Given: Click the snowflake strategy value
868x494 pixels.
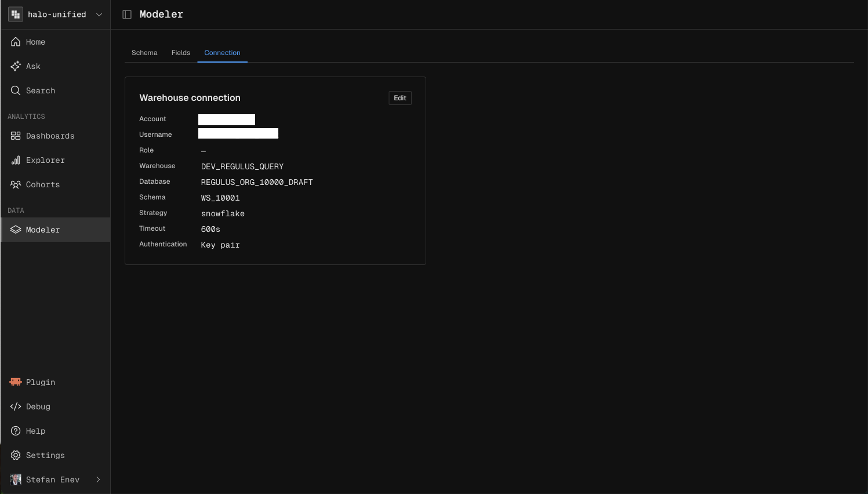Looking at the screenshot, I should tap(223, 213).
